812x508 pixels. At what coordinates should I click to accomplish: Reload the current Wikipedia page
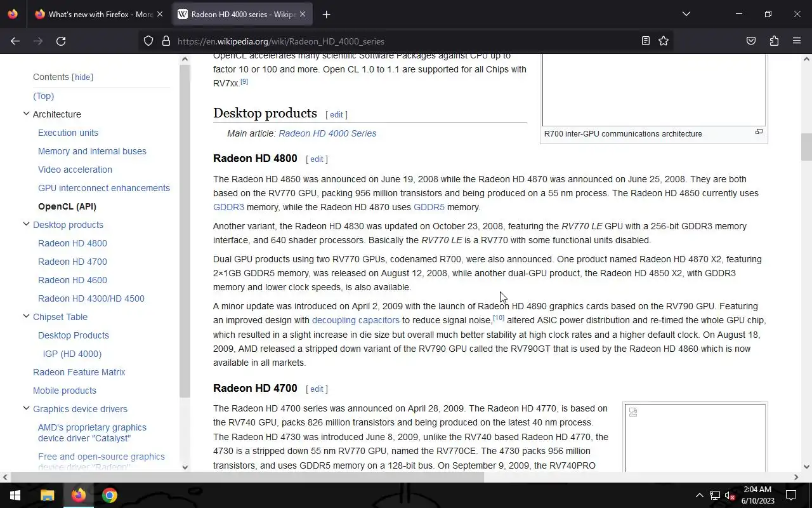61,41
